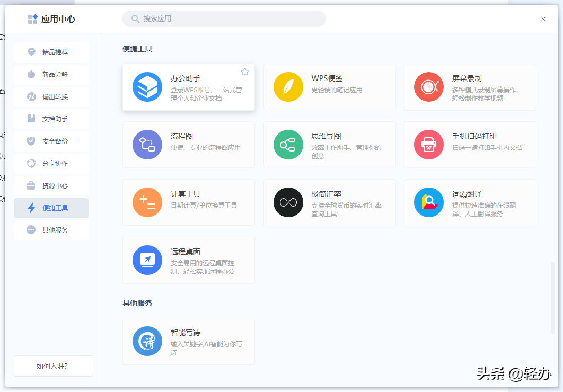Click the 流程图 purple icon

click(147, 145)
